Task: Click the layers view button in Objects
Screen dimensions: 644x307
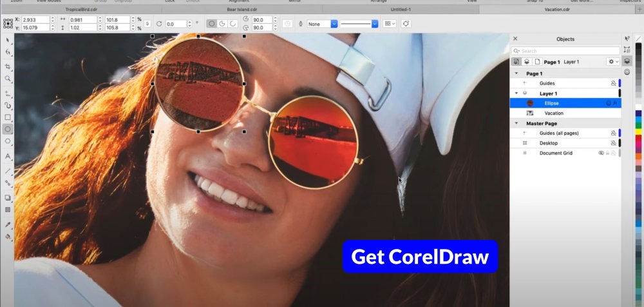Action: (527, 62)
